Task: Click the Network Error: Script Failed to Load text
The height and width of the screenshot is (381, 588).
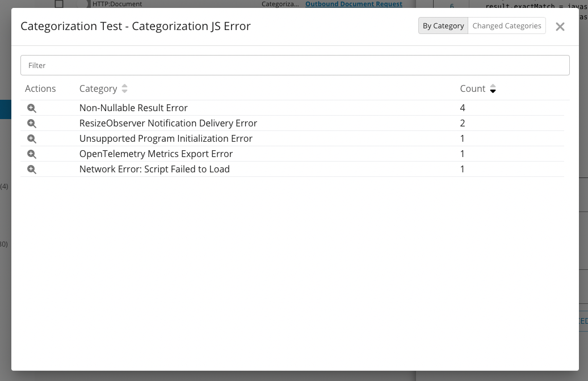Action: (x=154, y=169)
